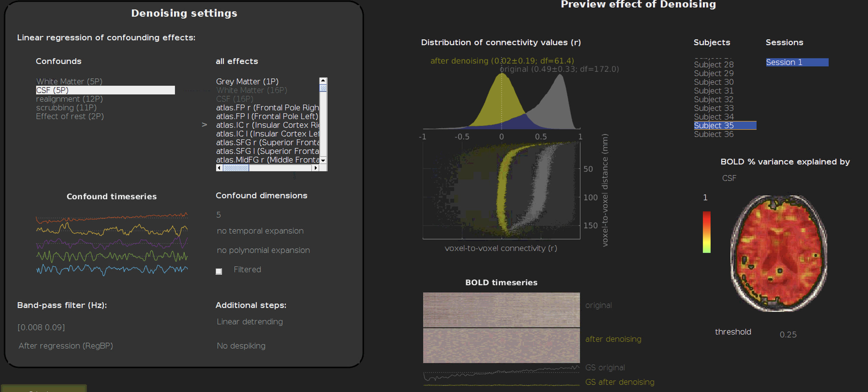Toggle the Filtered checkbox
Screen dimensions: 868x392
pos(219,271)
